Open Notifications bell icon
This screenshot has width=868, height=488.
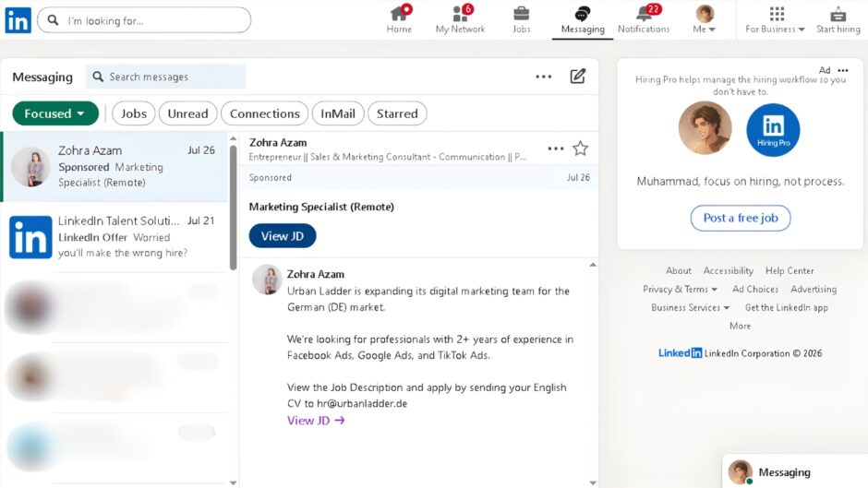coord(644,20)
